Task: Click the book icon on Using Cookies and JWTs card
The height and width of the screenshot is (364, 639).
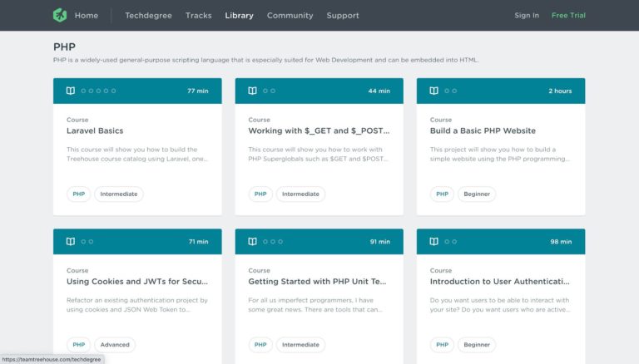Action: coord(71,242)
